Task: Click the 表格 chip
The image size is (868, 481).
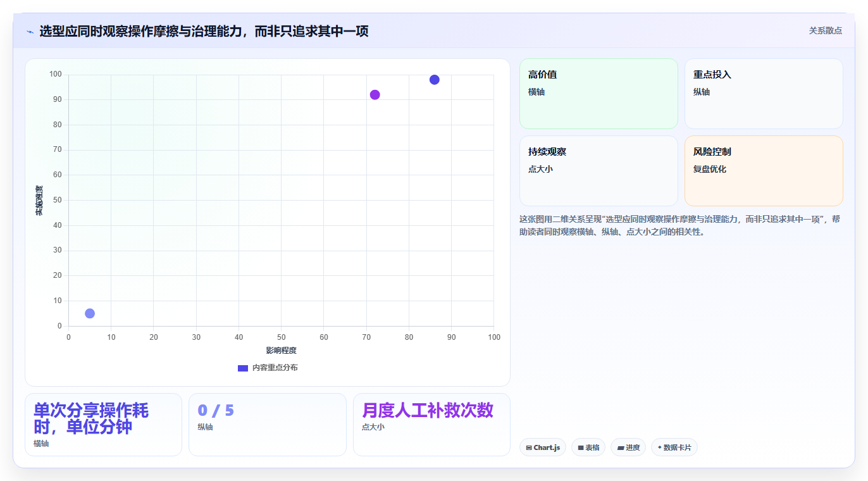Action: 588,447
